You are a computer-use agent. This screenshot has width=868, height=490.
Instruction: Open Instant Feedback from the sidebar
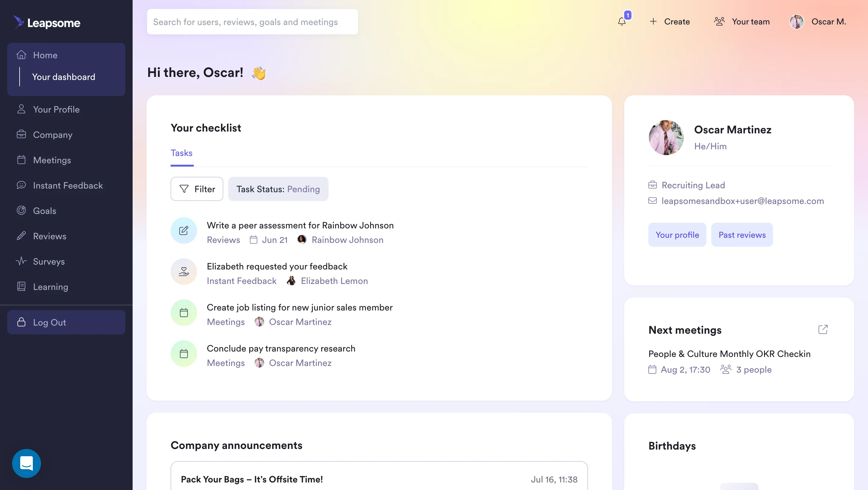[68, 185]
